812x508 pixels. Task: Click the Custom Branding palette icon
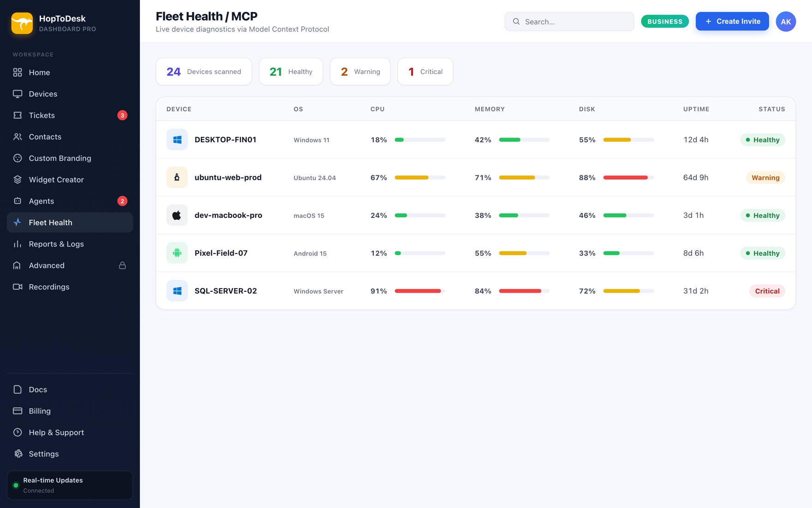click(18, 158)
